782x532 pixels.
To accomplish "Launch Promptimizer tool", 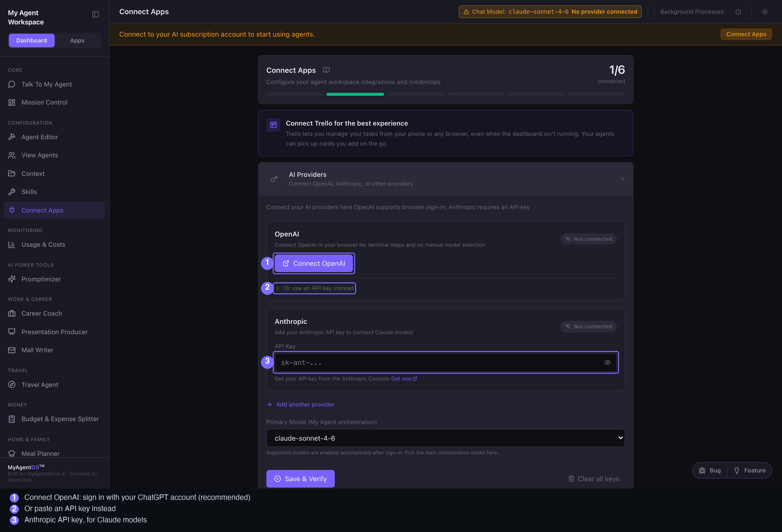I will tap(54, 279).
